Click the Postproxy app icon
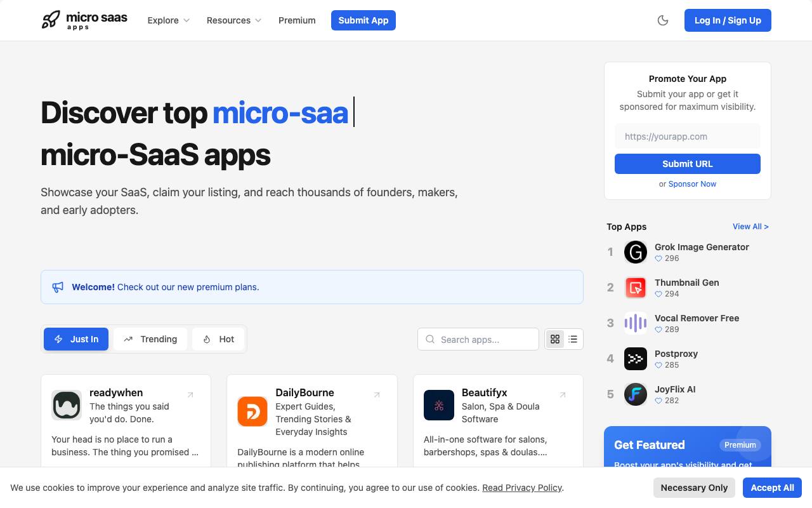 [636, 359]
